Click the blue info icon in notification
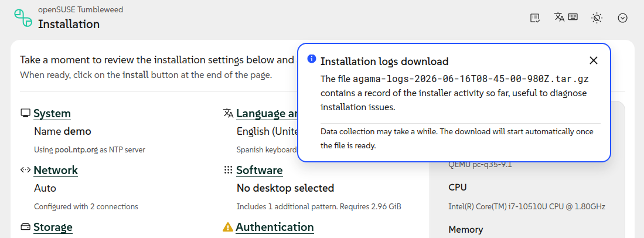 312,59
